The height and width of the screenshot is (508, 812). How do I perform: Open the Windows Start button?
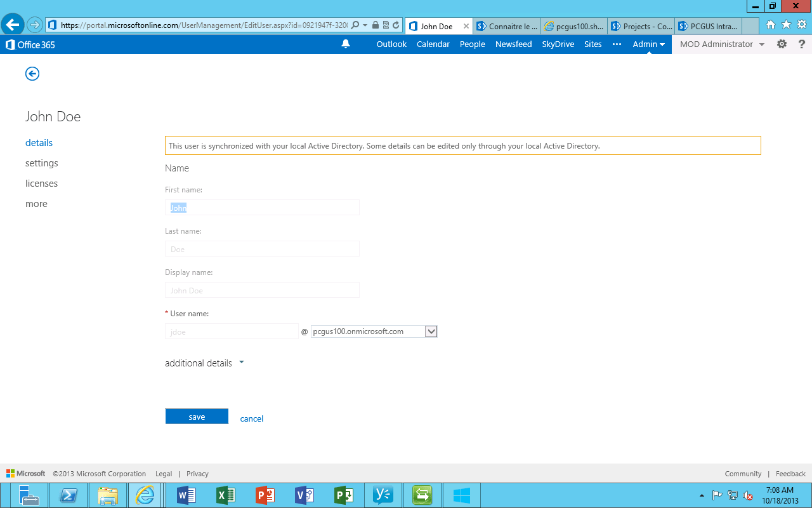click(x=461, y=495)
